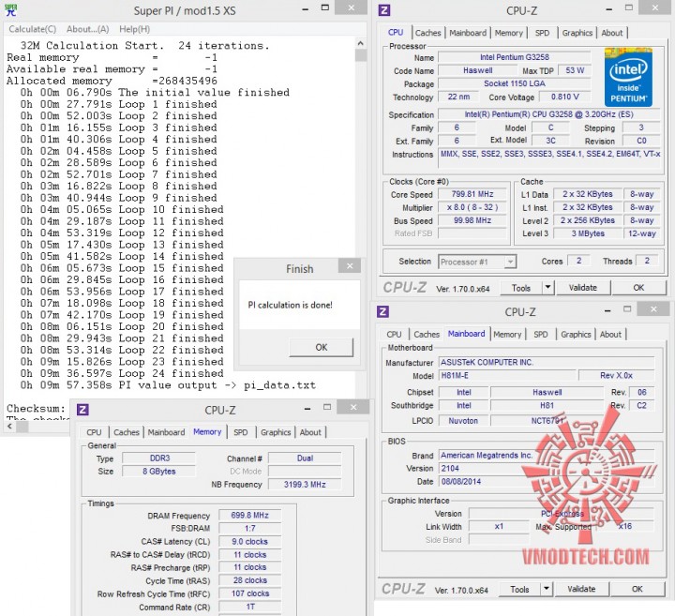Select Mainboard tab in Memory CPU-Z window
This screenshot has height=616, width=675.
click(x=166, y=432)
